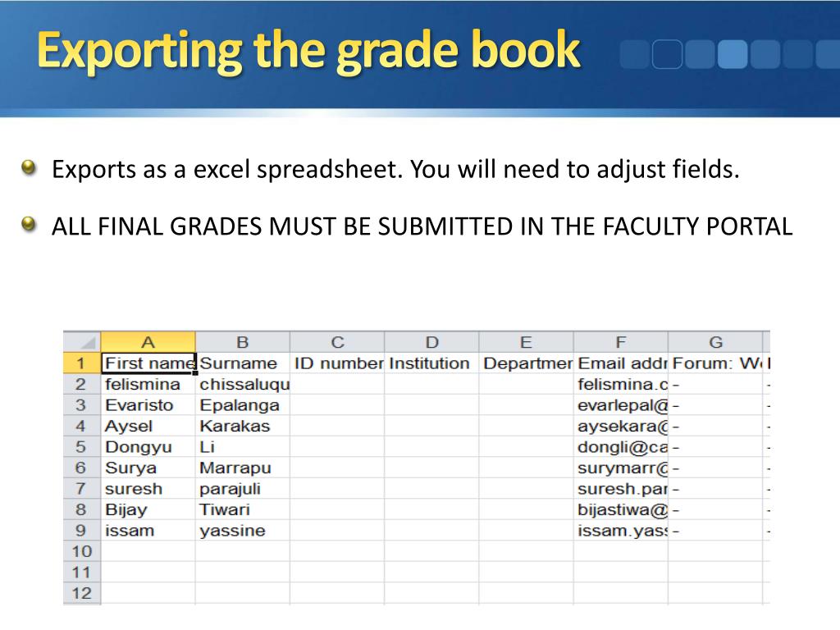Select row 5 header
840x630 pixels.
tap(82, 447)
